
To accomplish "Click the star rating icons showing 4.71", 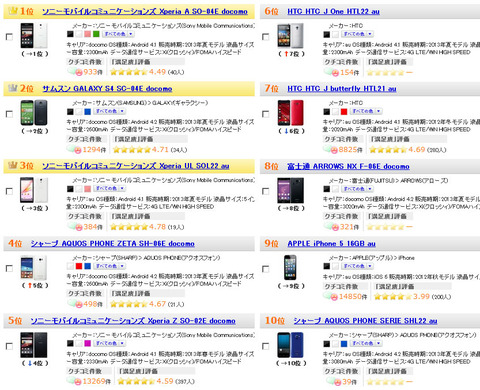I will click(x=132, y=150).
